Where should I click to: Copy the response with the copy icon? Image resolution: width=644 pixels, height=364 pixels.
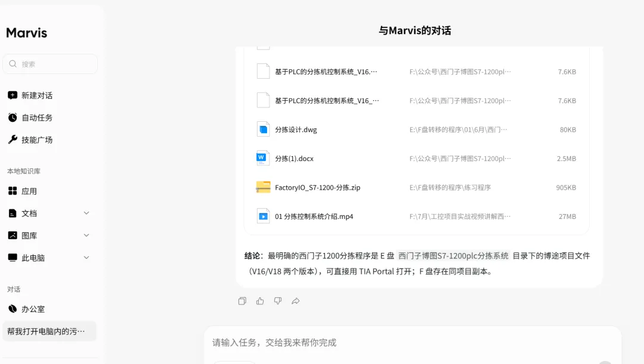click(x=242, y=301)
